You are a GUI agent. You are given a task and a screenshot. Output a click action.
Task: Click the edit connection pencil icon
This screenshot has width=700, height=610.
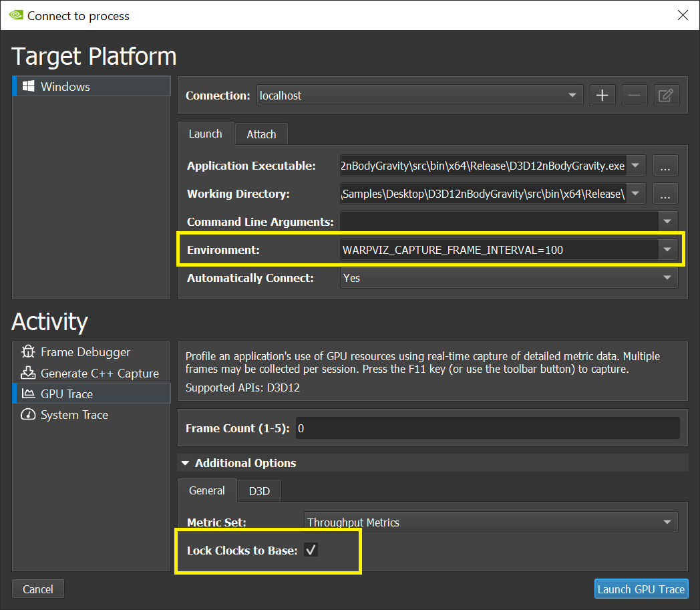pos(666,96)
